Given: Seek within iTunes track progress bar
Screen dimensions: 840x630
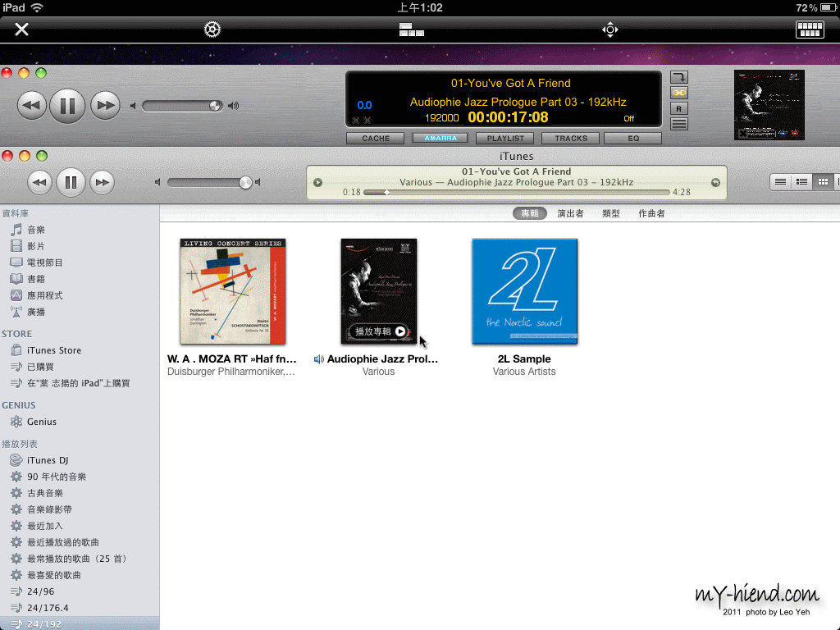Looking at the screenshot, I should pos(517,192).
